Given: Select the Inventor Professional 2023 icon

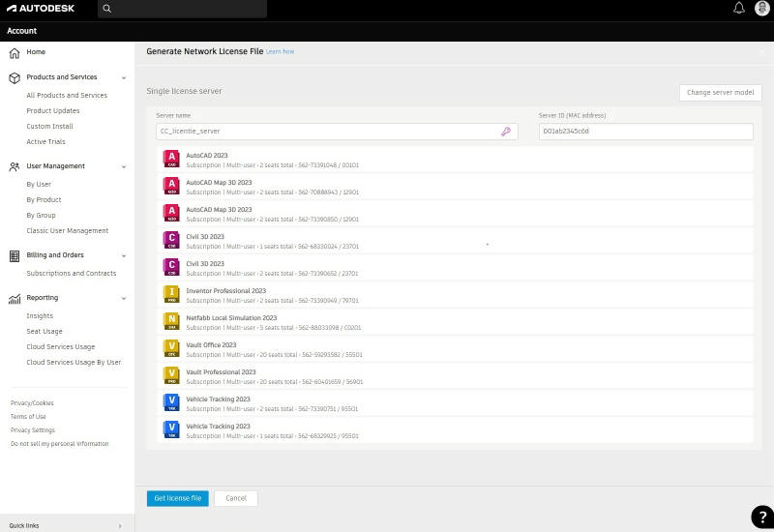Looking at the screenshot, I should (171, 295).
